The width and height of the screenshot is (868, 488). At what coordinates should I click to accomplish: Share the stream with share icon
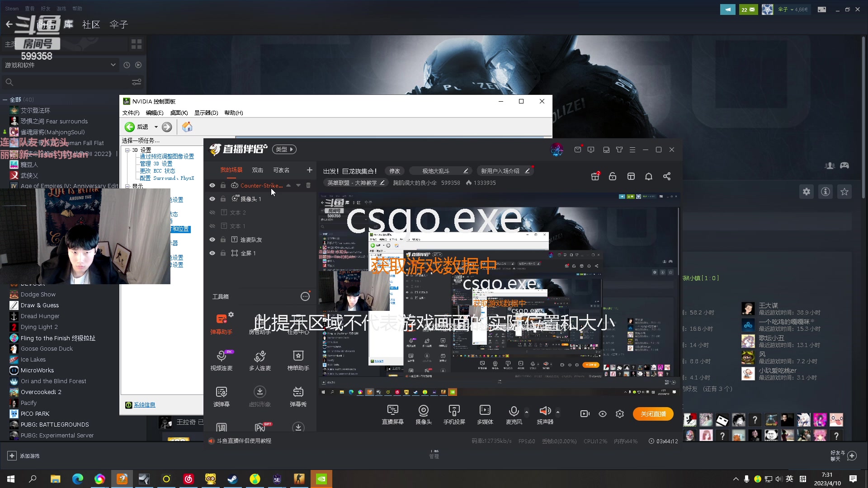pos(667,176)
